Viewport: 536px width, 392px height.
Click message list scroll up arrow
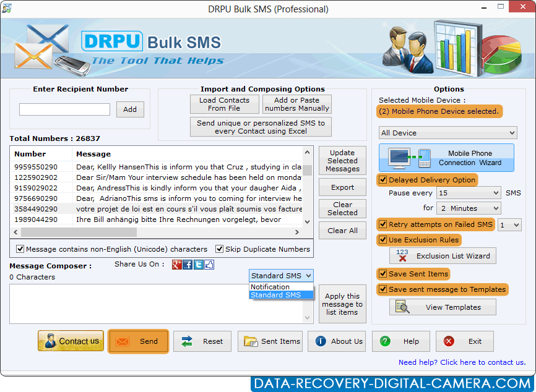pos(307,152)
